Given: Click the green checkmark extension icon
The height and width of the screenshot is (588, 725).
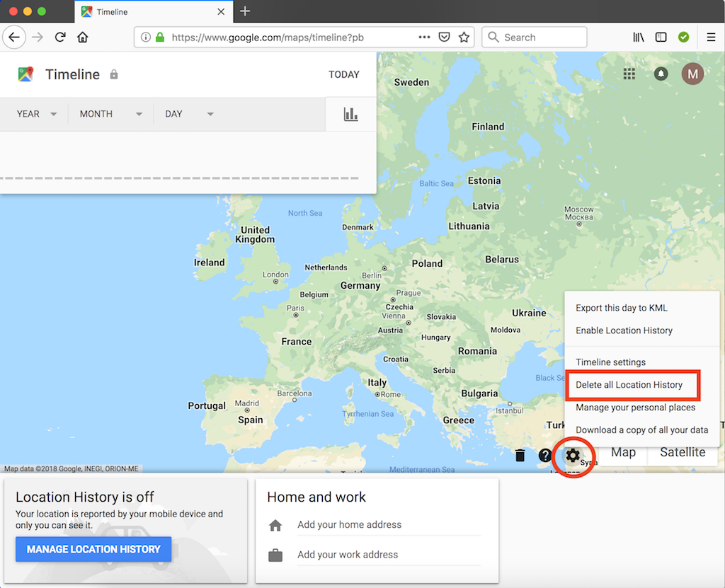Looking at the screenshot, I should 684,37.
